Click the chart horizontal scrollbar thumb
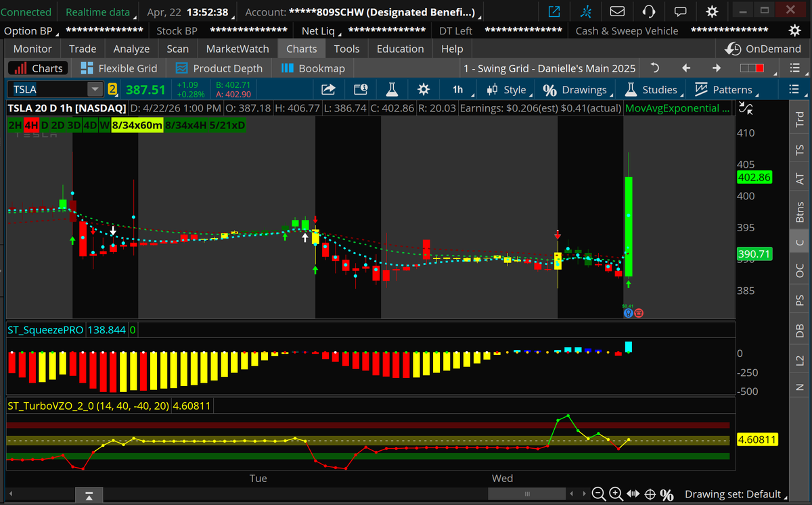Screen dimensions: 812x505 click(x=526, y=494)
